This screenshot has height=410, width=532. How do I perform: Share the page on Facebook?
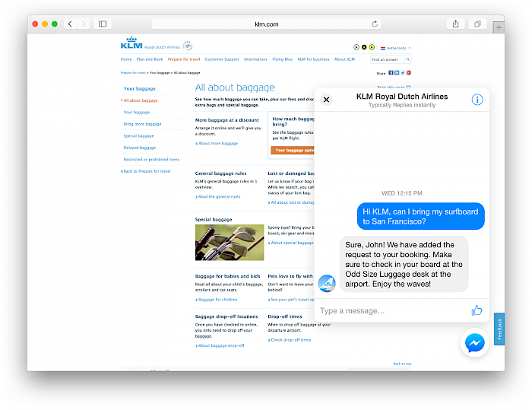tap(391, 73)
